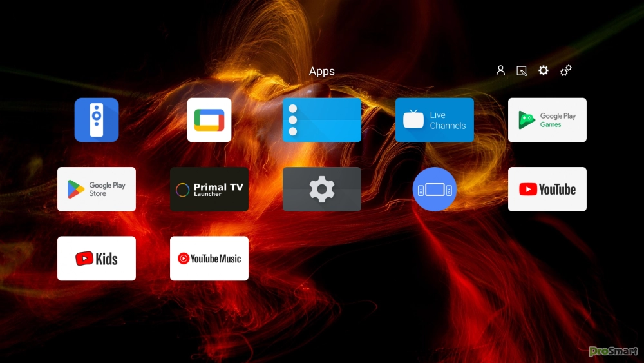Open YouTube Kids
Viewport: 644px width, 363px height.
97,259
